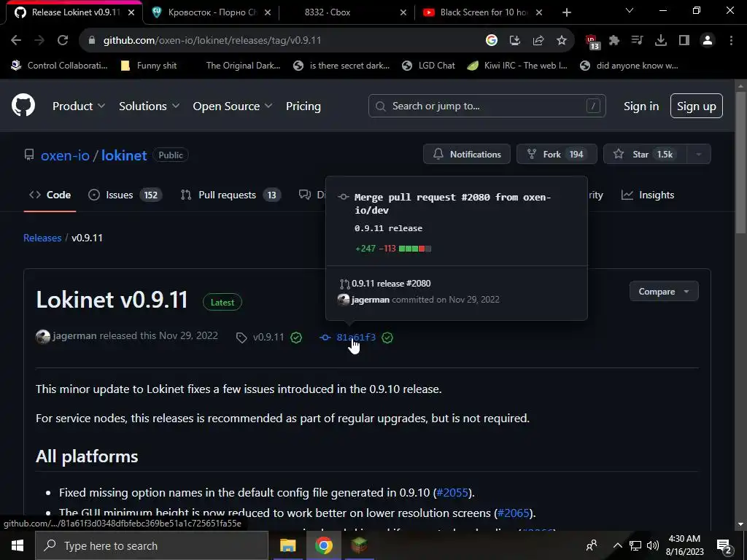Image resolution: width=747 pixels, height=560 pixels.
Task: Star the lokinet repository
Action: point(645,155)
